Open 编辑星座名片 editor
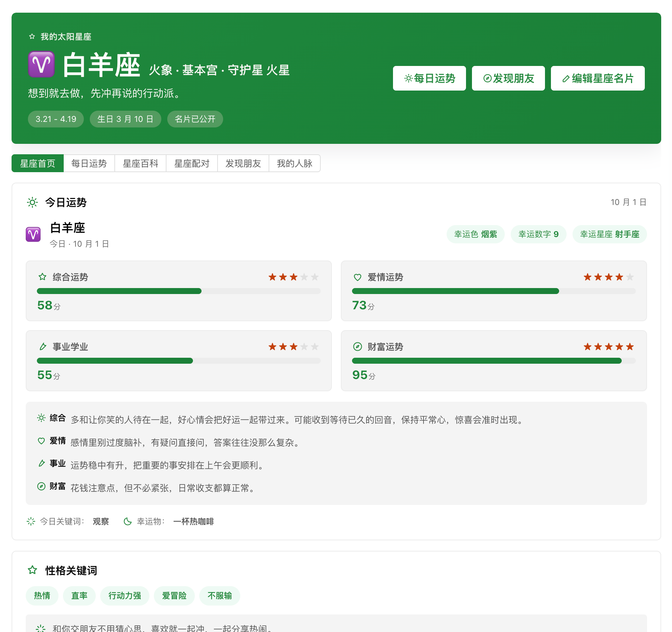Viewport: 672px width, 632px height. tap(597, 78)
